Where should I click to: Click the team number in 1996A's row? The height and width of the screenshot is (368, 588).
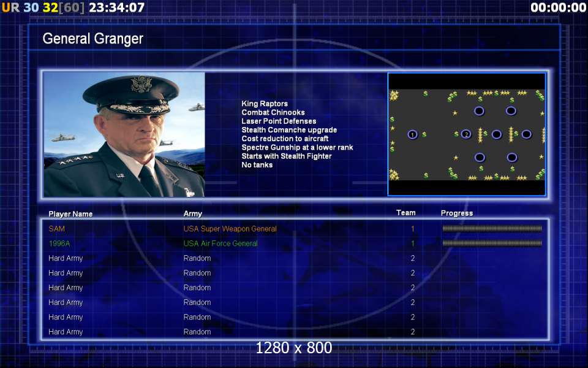(412, 243)
